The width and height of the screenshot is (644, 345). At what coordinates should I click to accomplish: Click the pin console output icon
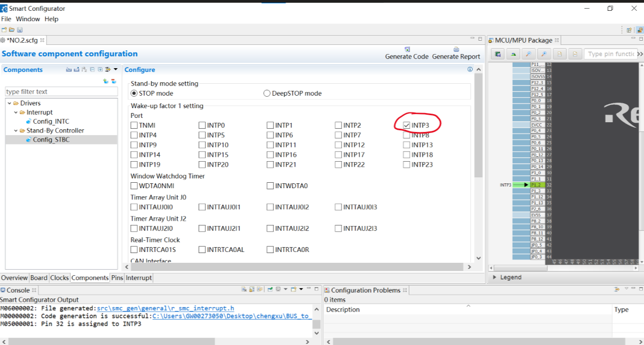click(x=270, y=289)
